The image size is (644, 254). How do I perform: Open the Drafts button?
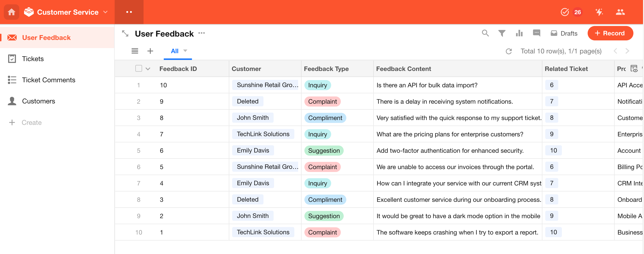click(x=564, y=33)
